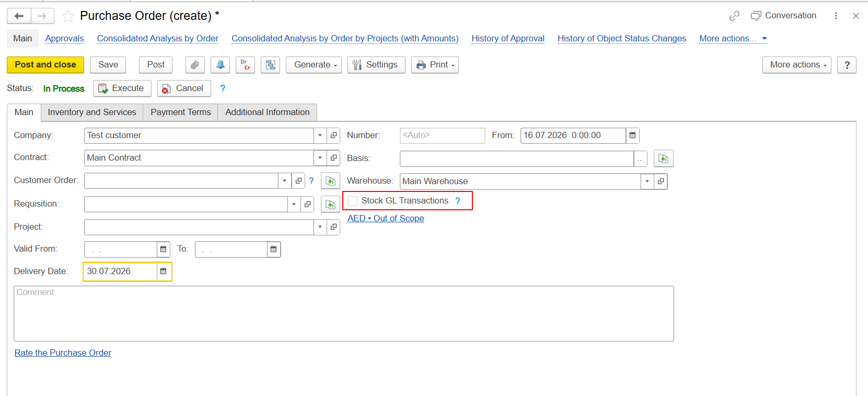Click the green fill icon next to Requisition
The height and width of the screenshot is (396, 868).
point(330,204)
